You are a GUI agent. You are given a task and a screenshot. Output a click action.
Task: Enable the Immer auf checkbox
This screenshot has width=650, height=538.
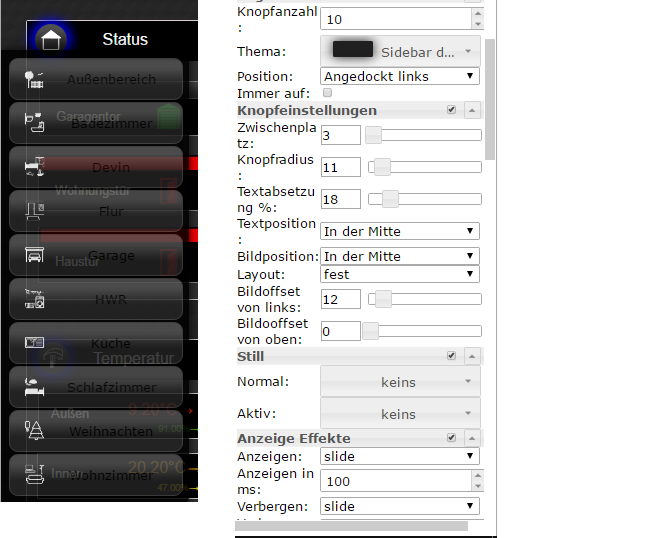click(x=328, y=93)
